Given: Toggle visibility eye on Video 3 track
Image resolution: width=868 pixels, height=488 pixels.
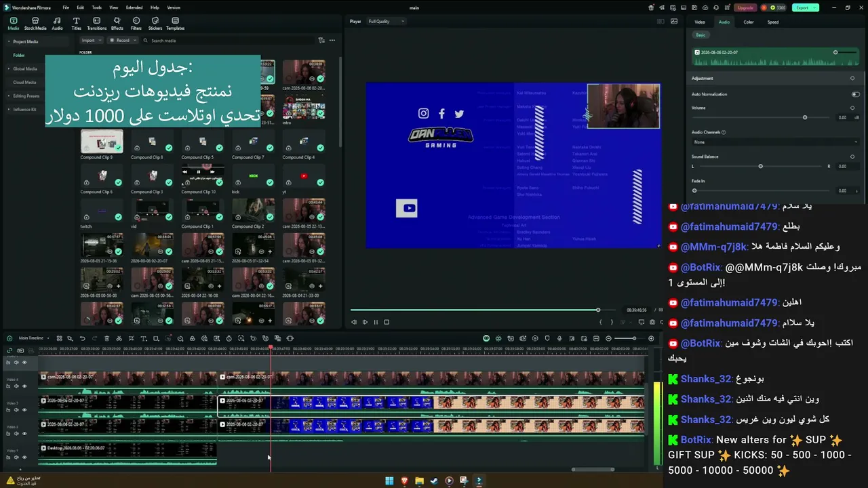Looking at the screenshot, I should click(24, 410).
